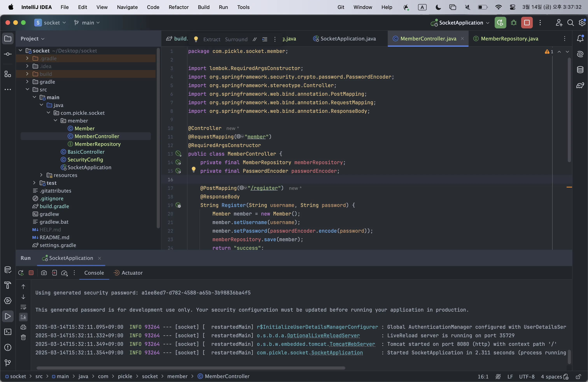Clear the console output with the trash icon

[x=23, y=337]
